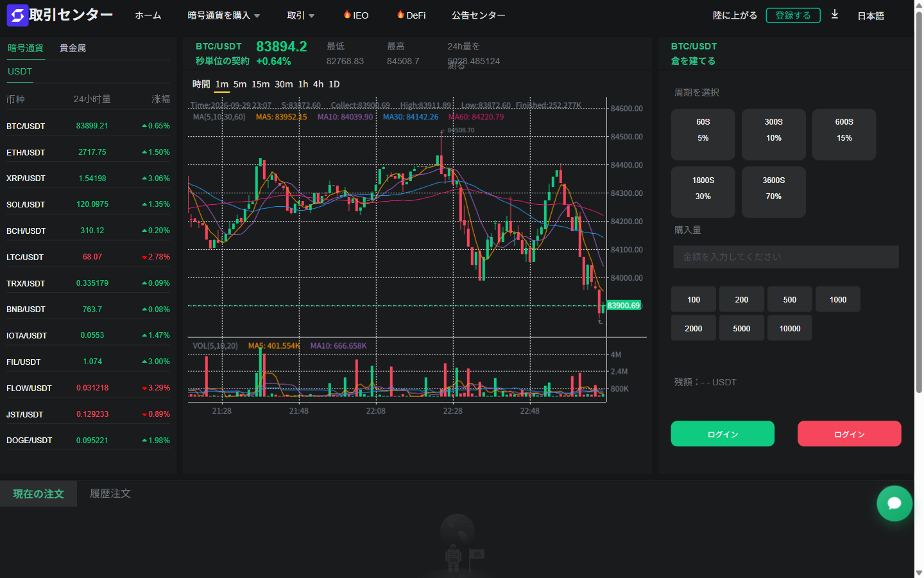Pick the 2000 amount preset
The width and height of the screenshot is (924, 578).
[694, 328]
